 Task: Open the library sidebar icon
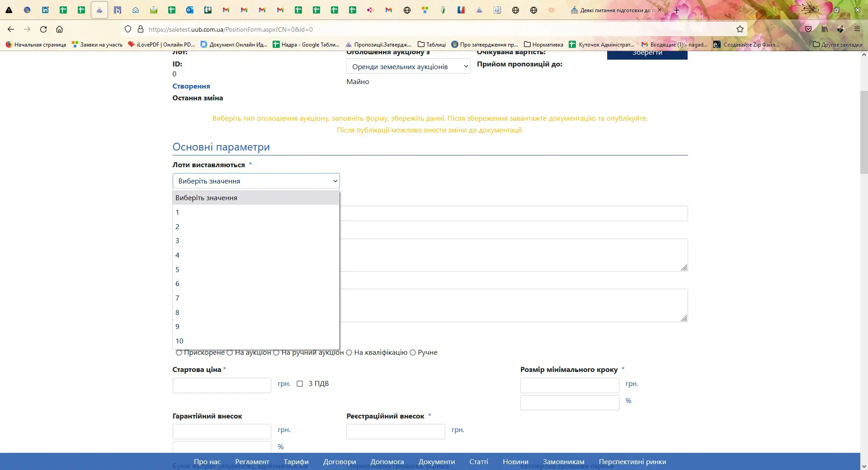tap(825, 29)
